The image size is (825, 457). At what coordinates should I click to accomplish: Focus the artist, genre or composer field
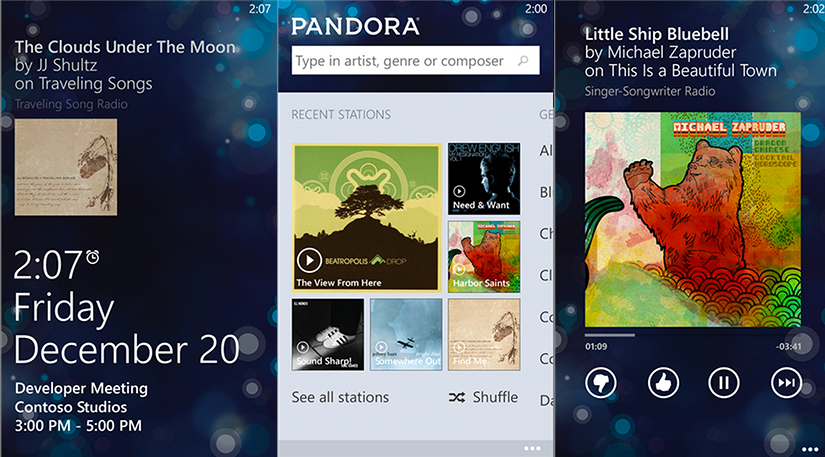tap(415, 60)
